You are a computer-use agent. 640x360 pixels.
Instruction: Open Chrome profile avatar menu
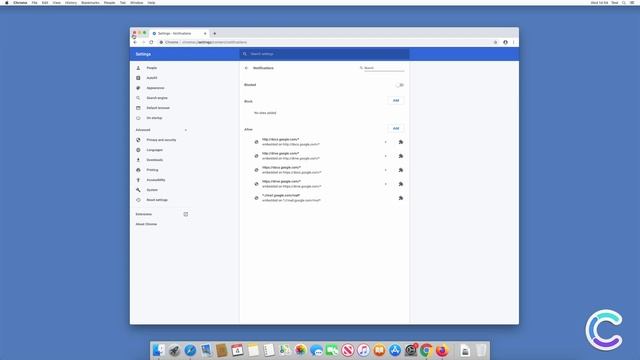505,42
